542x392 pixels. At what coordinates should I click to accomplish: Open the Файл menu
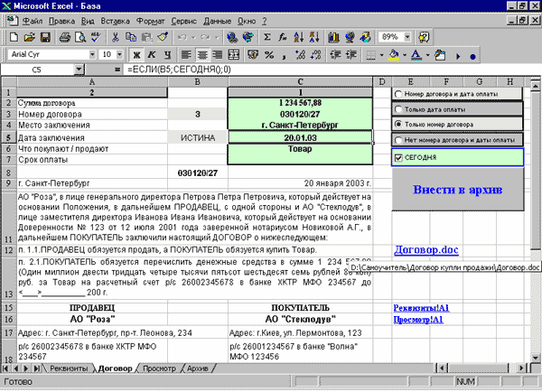[x=33, y=21]
